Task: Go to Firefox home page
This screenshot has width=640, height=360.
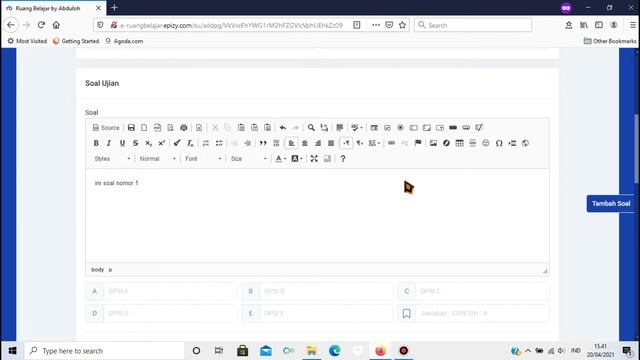Action: point(56,25)
